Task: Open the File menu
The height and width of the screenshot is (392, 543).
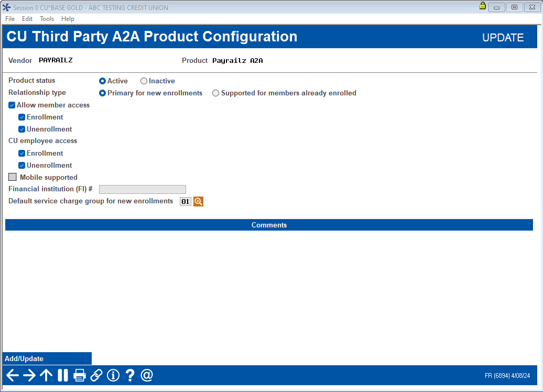Action: click(10, 19)
